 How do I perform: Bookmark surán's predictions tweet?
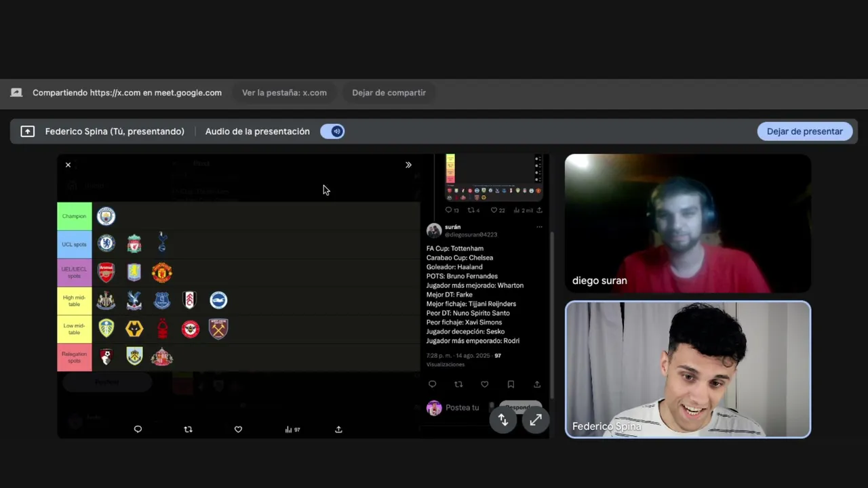click(511, 384)
